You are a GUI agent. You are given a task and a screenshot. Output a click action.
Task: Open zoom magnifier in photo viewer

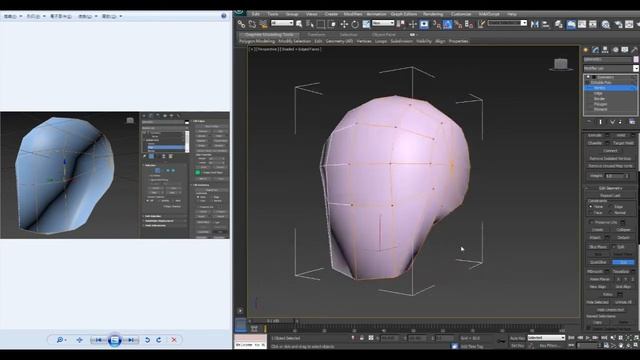60,340
